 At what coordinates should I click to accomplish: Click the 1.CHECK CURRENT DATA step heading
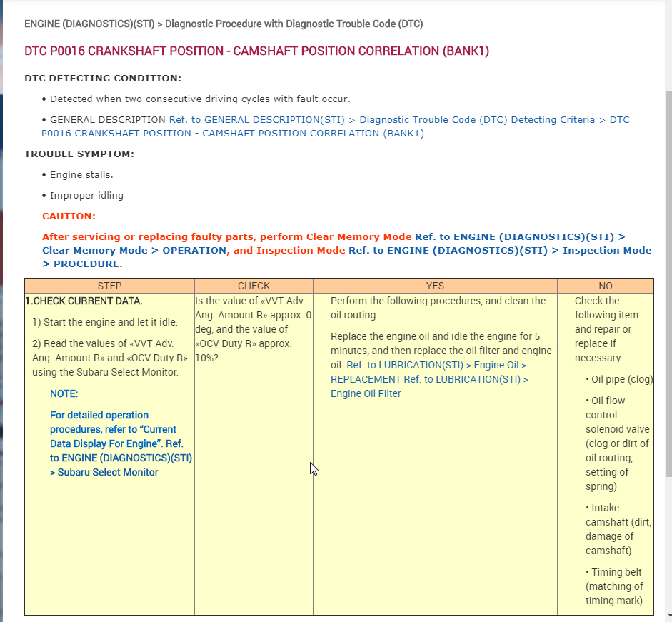(x=84, y=301)
